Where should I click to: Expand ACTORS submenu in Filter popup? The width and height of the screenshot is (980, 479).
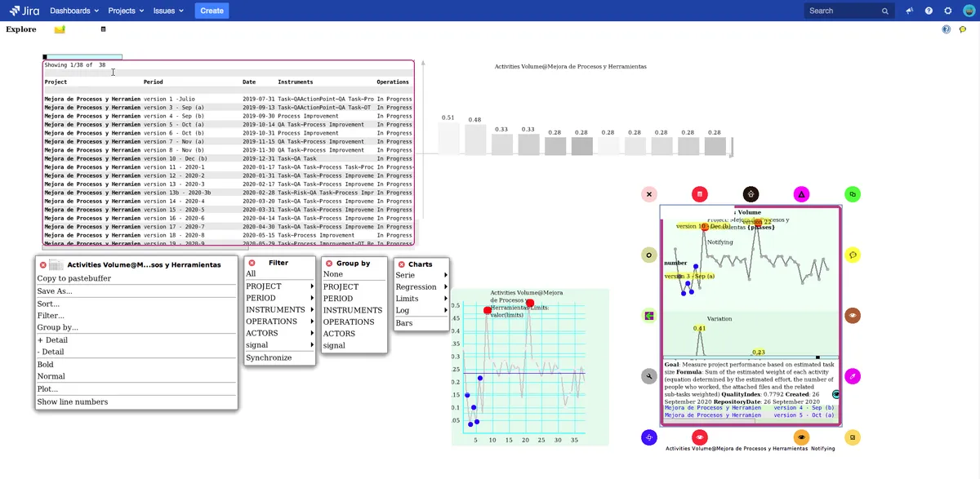(x=280, y=333)
